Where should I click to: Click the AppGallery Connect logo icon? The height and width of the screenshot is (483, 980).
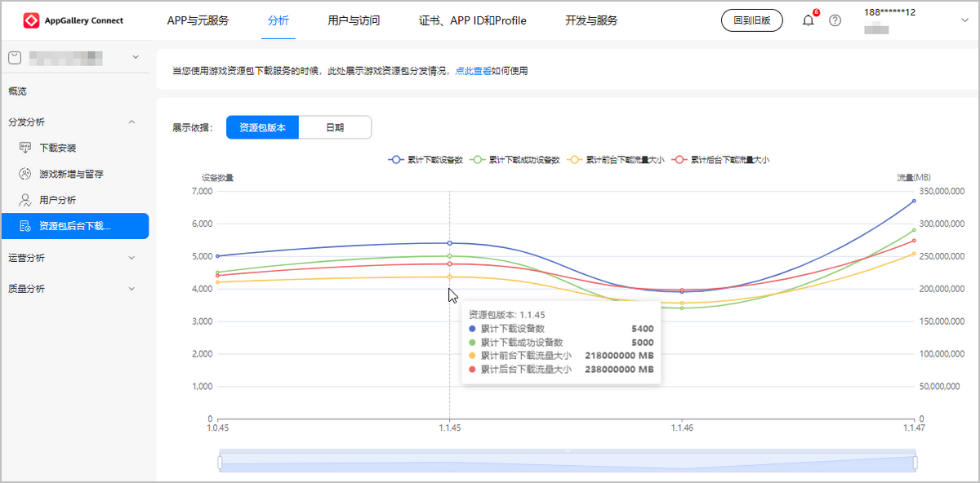31,20
